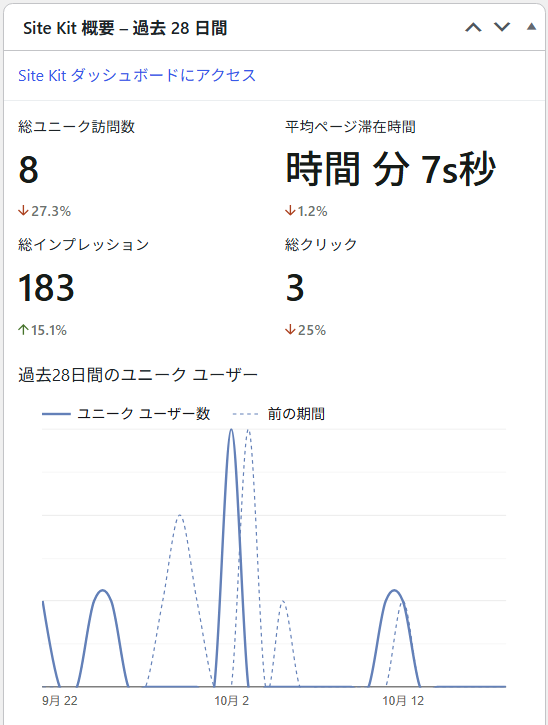Click the 25% decrease indicator

point(306,330)
